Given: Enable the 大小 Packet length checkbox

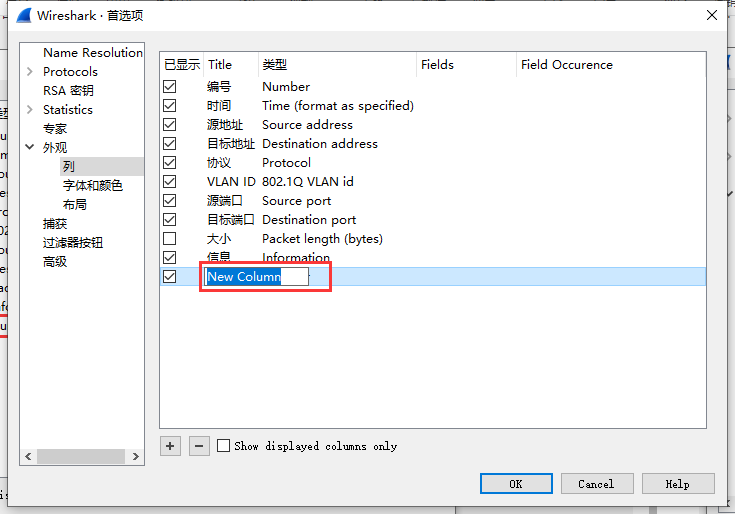Looking at the screenshot, I should tap(170, 238).
